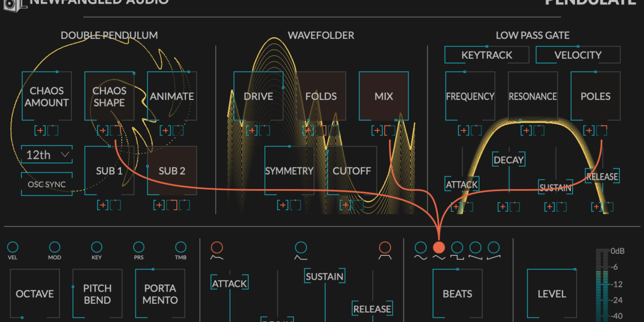This screenshot has height=322, width=644.
Task: Select the VEL modulation source circle
Action: click(12, 247)
